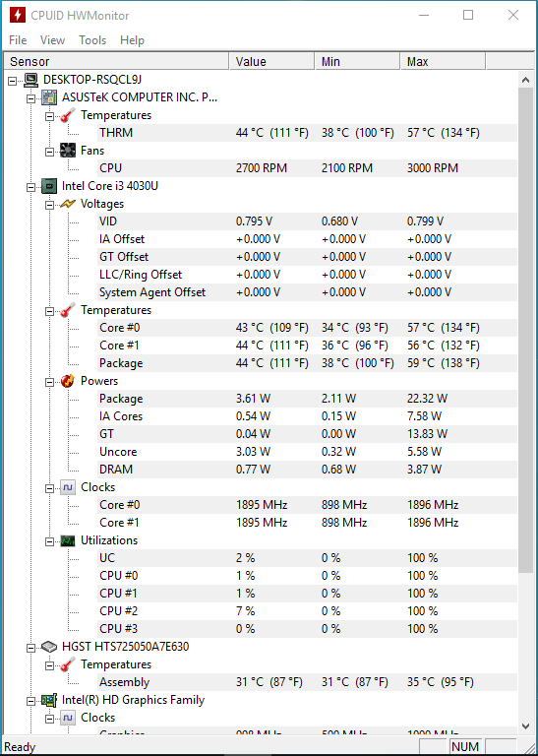Click the Value column header
Viewport: 538px width, 756px height.
(x=272, y=62)
